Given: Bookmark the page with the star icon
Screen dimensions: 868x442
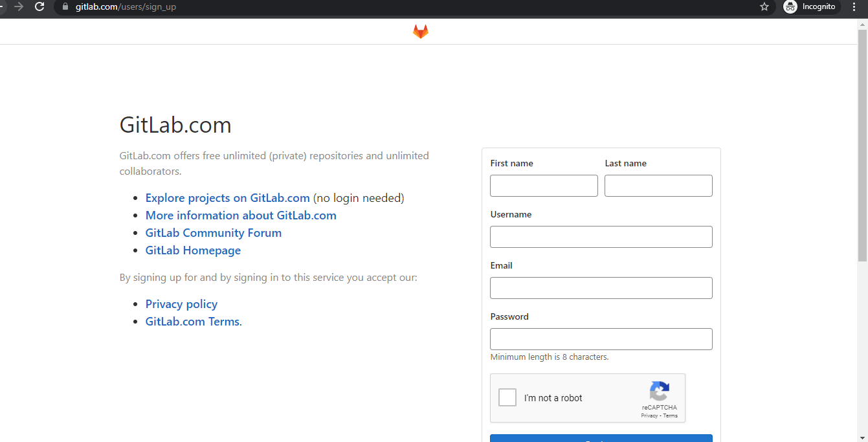Looking at the screenshot, I should pyautogui.click(x=764, y=7).
